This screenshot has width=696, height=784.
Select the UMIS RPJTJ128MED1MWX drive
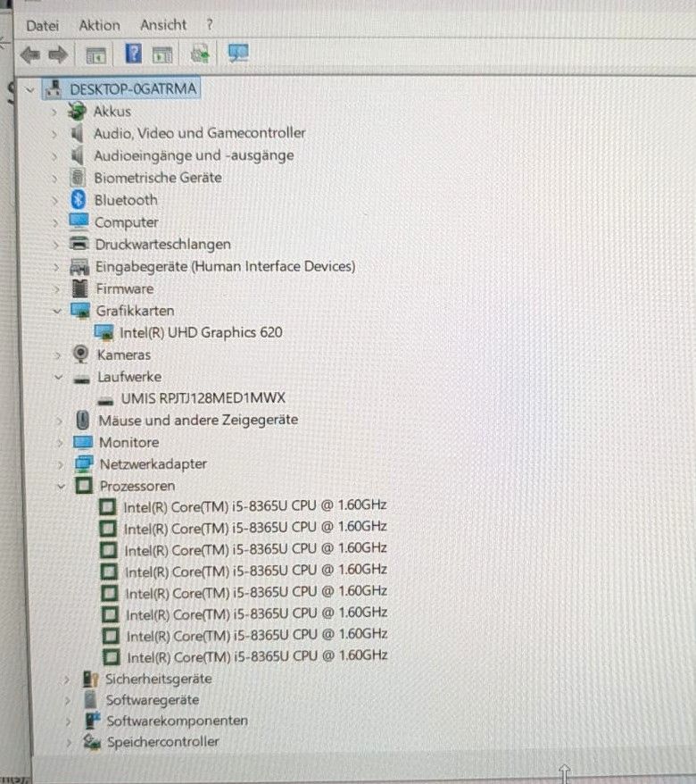pyautogui.click(x=203, y=398)
